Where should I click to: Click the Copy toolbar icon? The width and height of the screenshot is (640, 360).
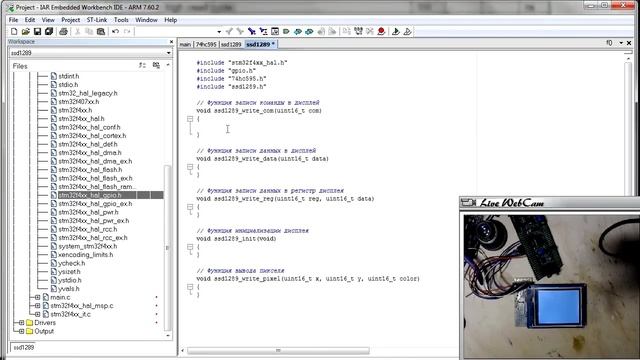click(x=89, y=31)
